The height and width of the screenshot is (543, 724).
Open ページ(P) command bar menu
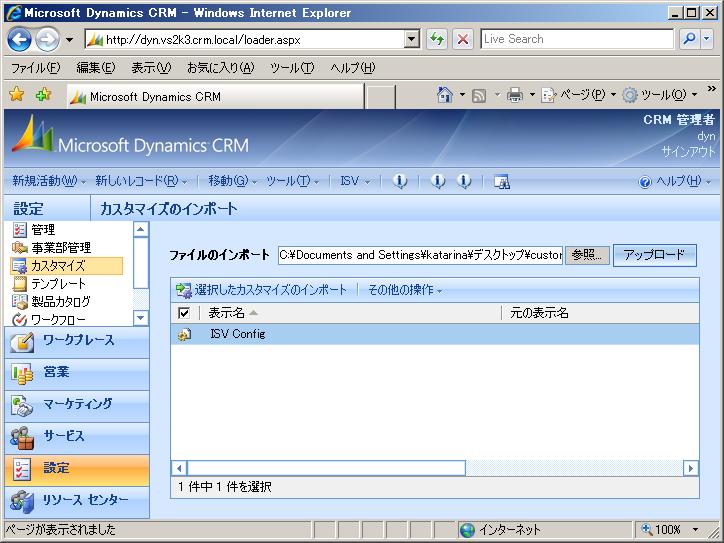(x=579, y=95)
